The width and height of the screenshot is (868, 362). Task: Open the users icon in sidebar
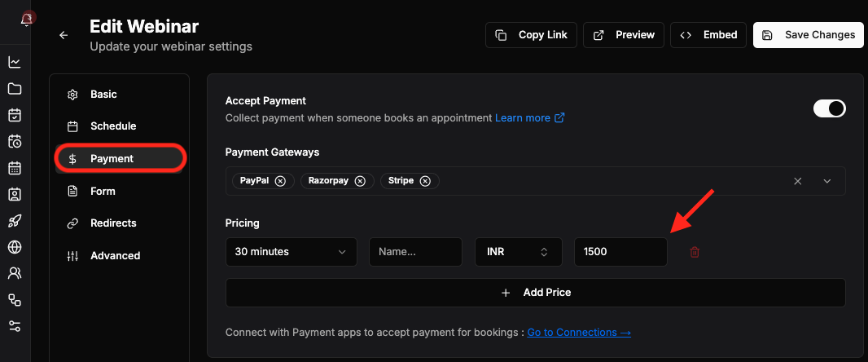click(15, 273)
